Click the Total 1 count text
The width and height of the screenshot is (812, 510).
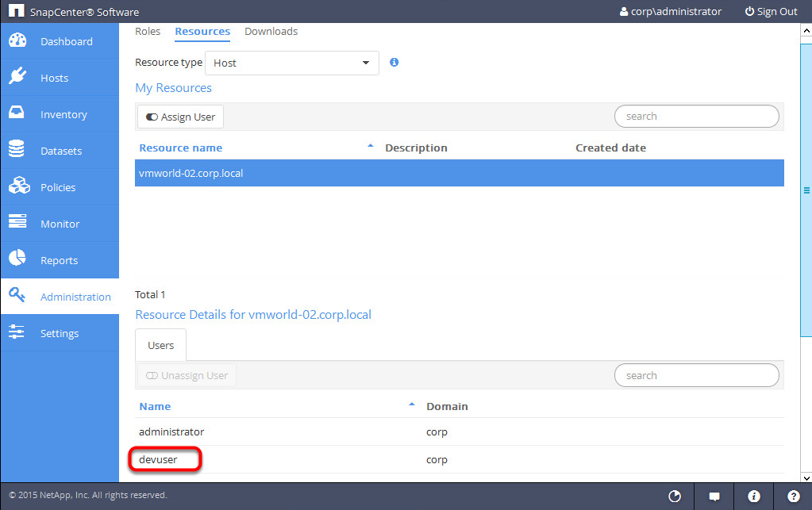pyautogui.click(x=150, y=294)
